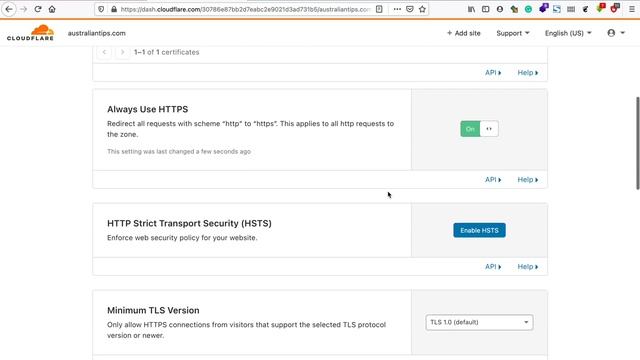The width and height of the screenshot is (640, 360).
Task: Open the browser home page
Action: tap(52, 9)
